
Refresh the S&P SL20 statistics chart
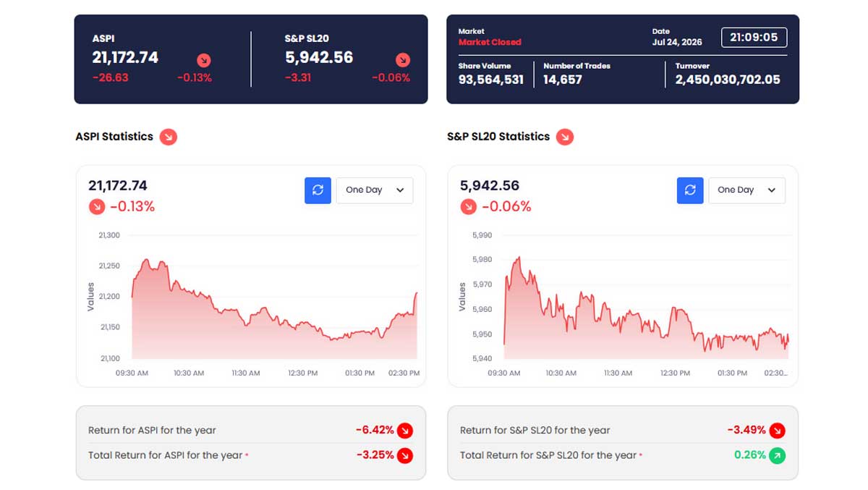690,190
